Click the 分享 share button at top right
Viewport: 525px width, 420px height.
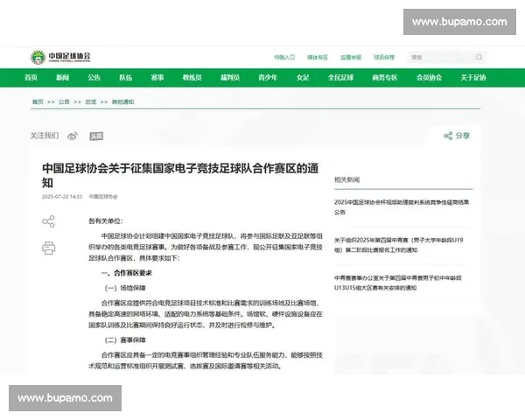click(457, 136)
